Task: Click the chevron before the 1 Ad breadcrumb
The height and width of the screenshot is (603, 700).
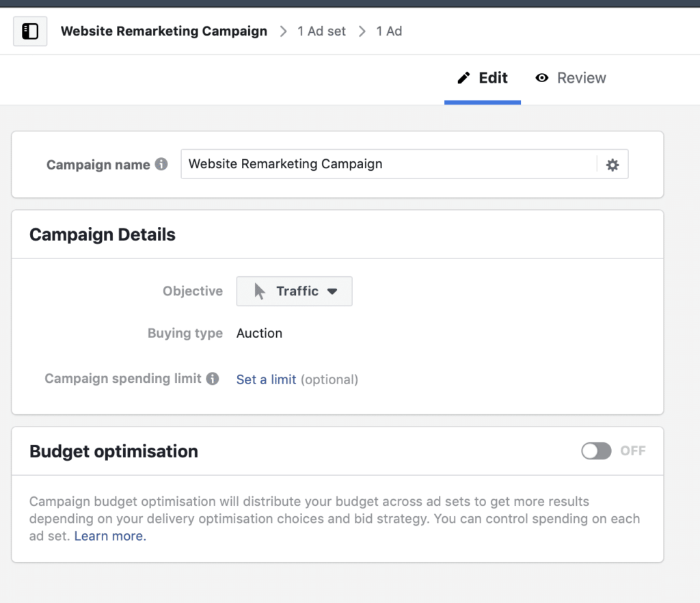Action: pos(362,31)
